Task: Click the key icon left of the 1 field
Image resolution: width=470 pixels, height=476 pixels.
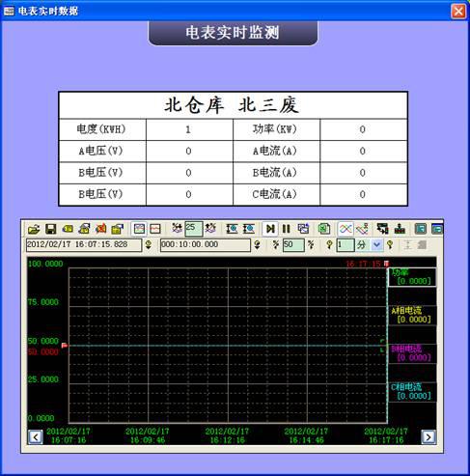Action: click(329, 245)
